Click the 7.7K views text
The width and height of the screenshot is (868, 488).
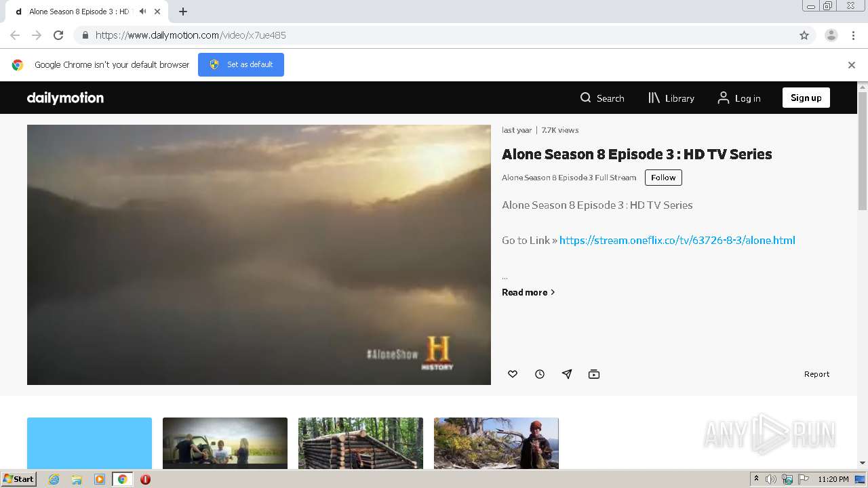coord(560,130)
